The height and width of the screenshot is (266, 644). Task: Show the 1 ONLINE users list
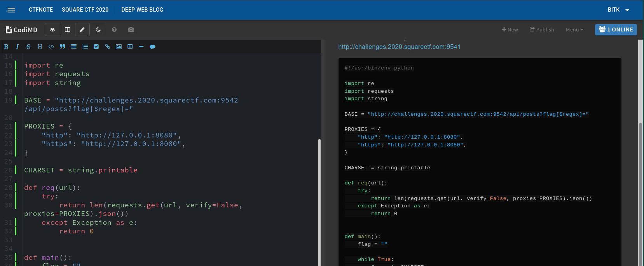point(616,30)
